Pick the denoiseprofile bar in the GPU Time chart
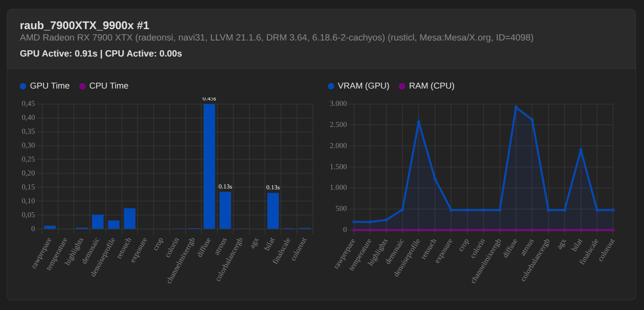The width and height of the screenshot is (644, 310). point(114,225)
